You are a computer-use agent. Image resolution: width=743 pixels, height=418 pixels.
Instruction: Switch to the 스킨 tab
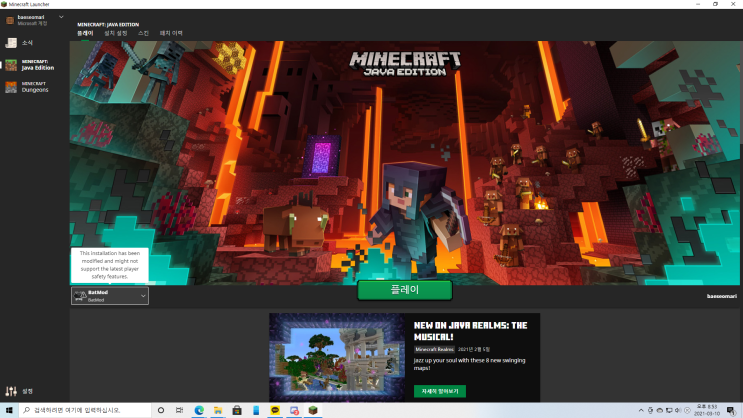(143, 33)
